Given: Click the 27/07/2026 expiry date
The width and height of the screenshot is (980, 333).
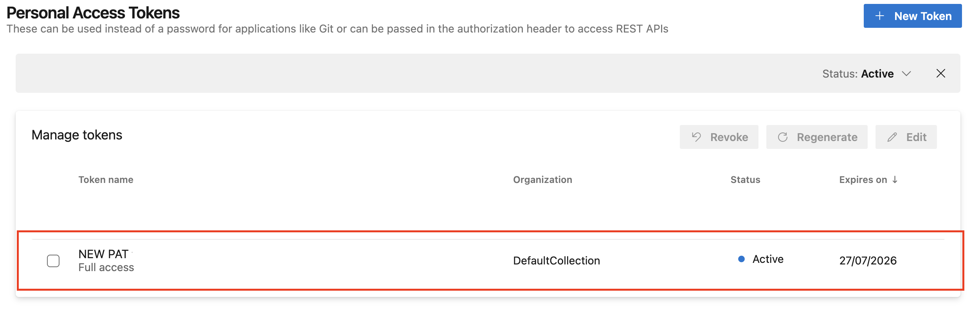Looking at the screenshot, I should tap(868, 261).
